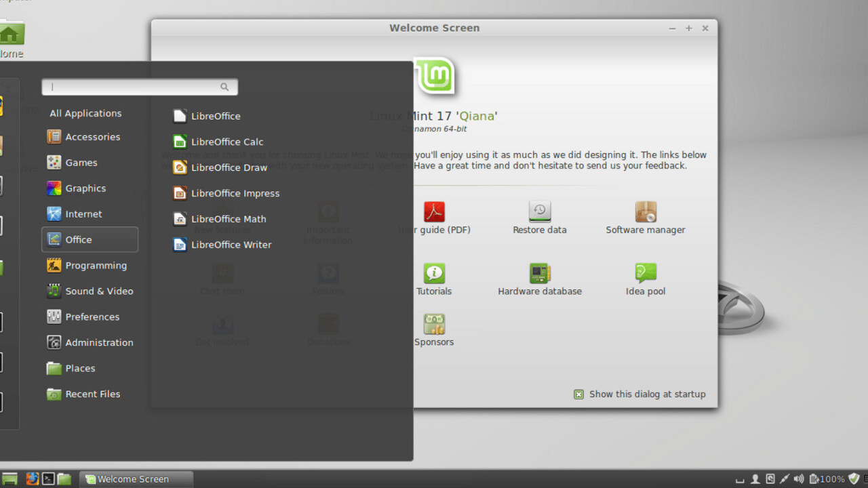
Task: Open the Hardware database icon
Action: tap(540, 274)
